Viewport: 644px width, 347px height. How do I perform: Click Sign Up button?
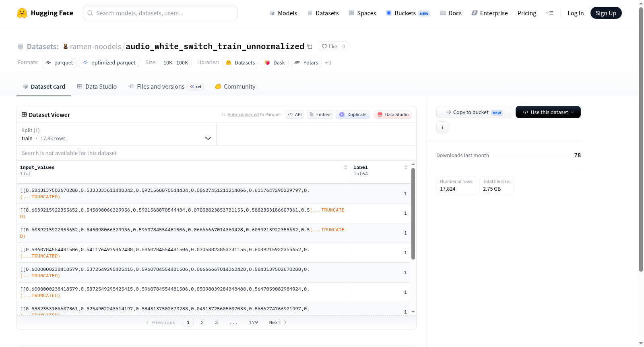click(606, 13)
